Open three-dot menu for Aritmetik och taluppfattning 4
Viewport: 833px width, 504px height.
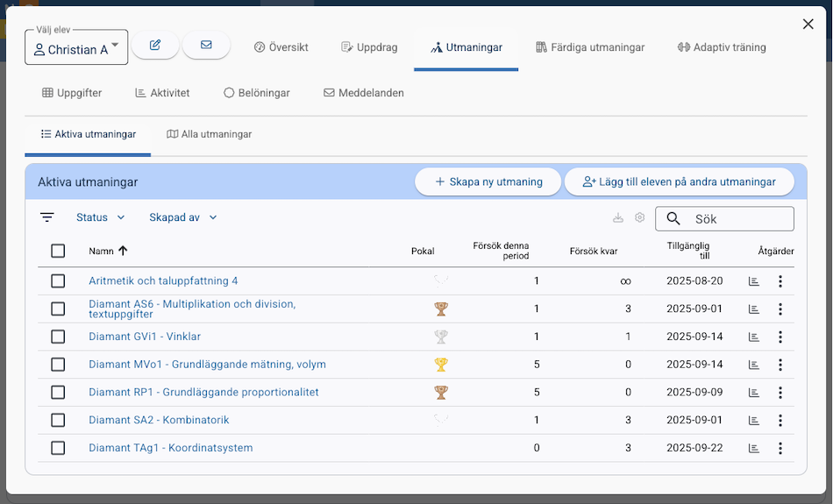tap(780, 281)
